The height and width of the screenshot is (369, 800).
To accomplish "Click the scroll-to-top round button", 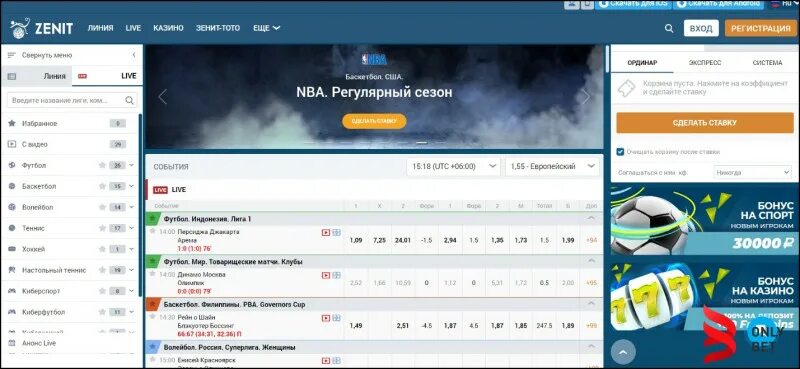I will click(x=623, y=352).
